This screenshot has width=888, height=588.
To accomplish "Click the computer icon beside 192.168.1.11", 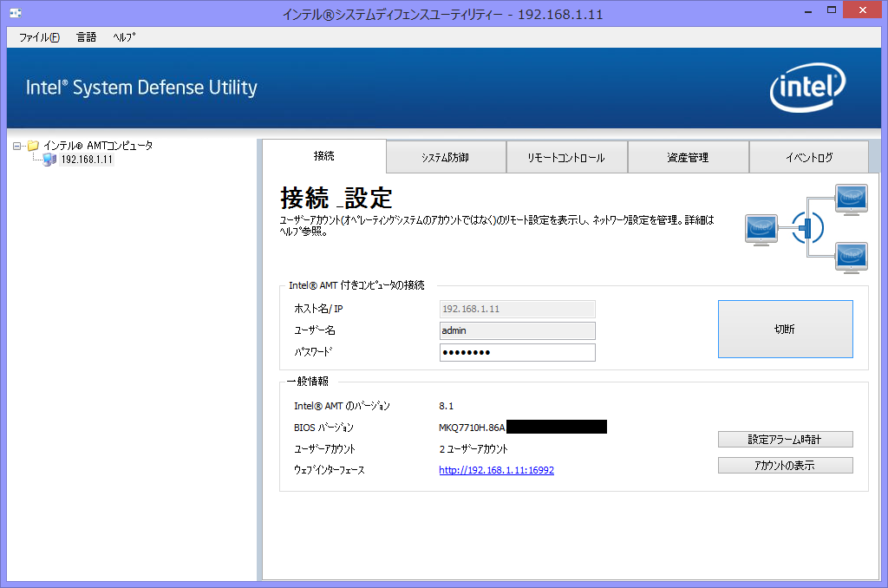I will [49, 160].
